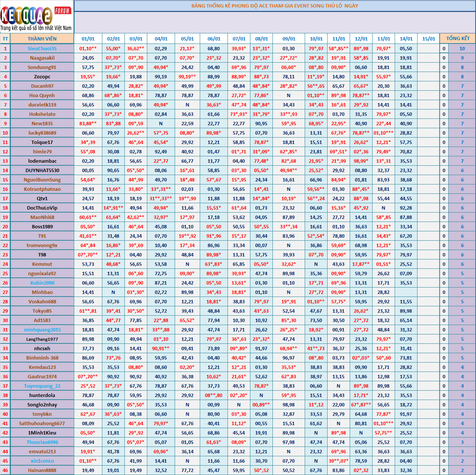This screenshot has height=475, width=476.
Task: Select the 01/01 date column header
Action: (88, 39)
